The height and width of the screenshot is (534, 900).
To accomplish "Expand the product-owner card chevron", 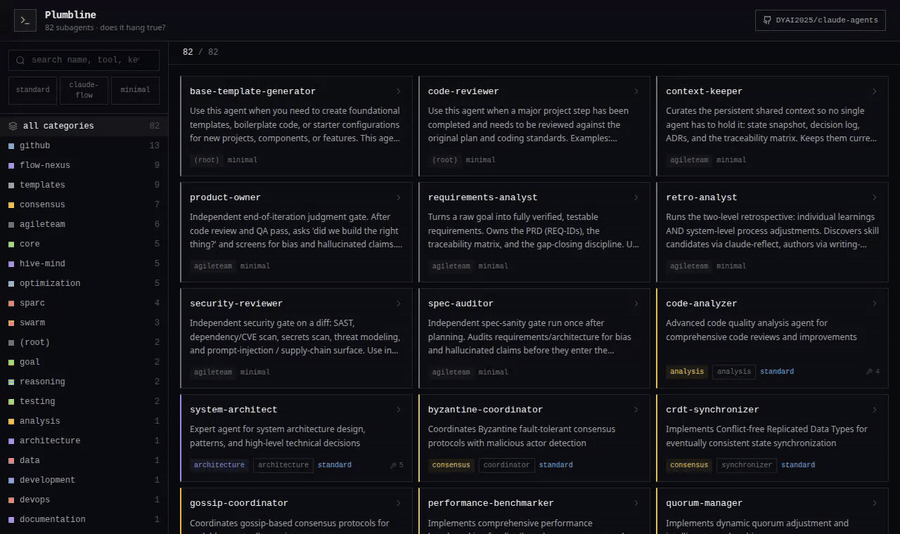I will 398,198.
